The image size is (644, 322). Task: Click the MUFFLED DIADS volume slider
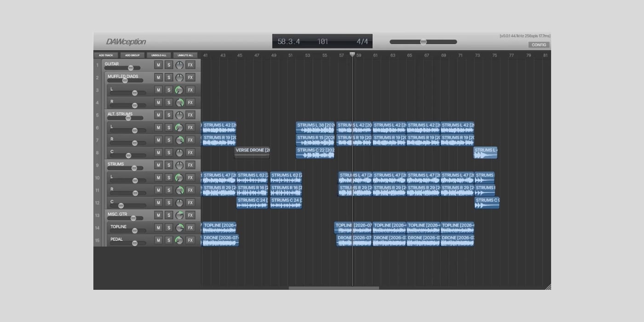pos(125,80)
